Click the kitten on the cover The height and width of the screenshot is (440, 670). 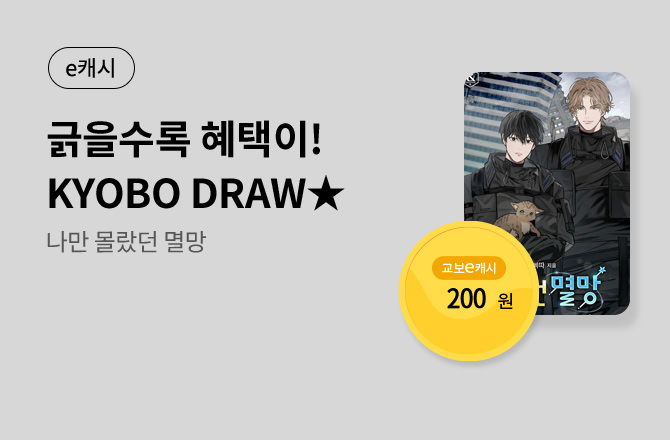pos(520,218)
